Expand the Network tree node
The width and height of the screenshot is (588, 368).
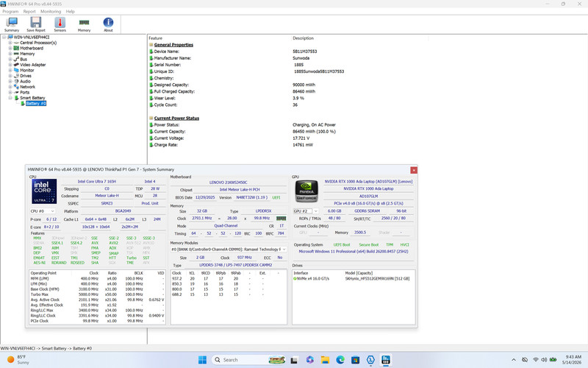click(x=10, y=87)
